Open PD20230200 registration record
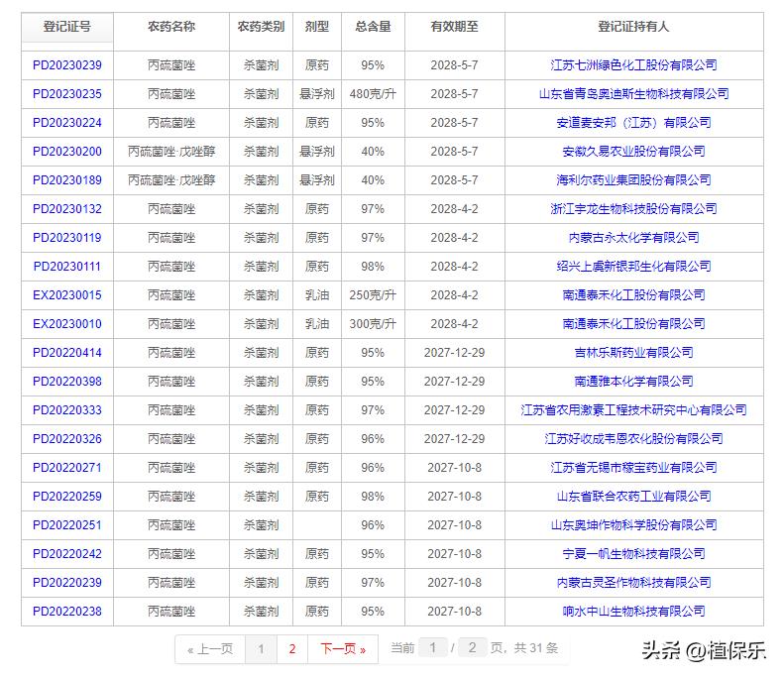Viewport: 784px width, 678px height. pyautogui.click(x=67, y=152)
